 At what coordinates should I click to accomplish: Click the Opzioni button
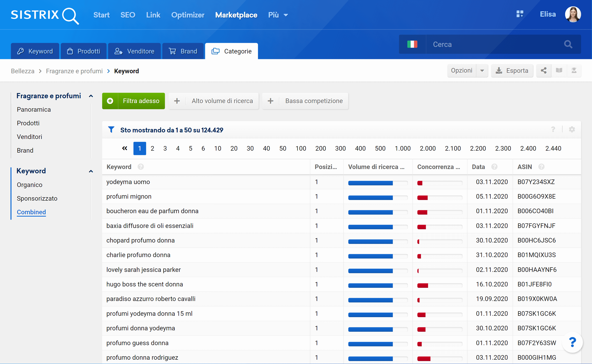point(462,71)
